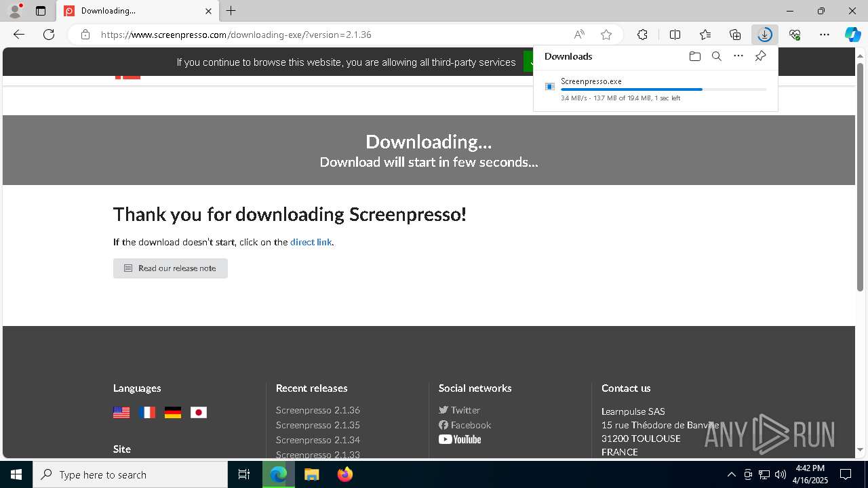This screenshot has height=488, width=868.
Task: Switch language to Japanese flag
Action: pos(199,412)
